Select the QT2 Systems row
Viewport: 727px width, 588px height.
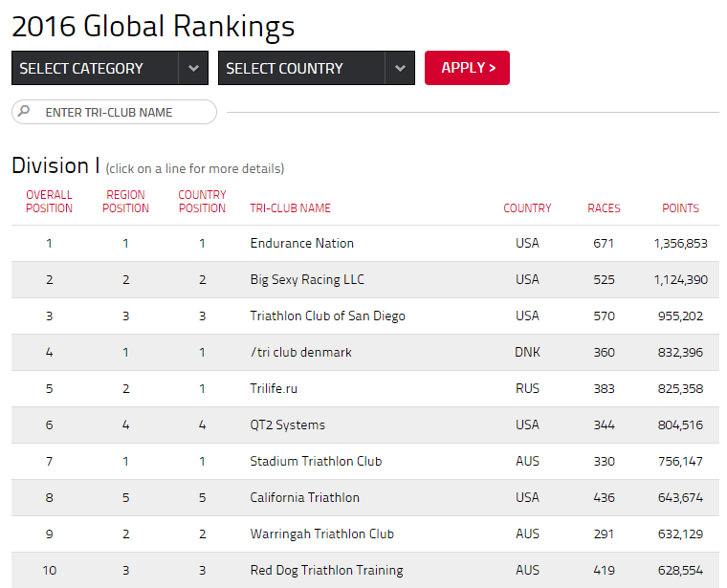coord(365,425)
